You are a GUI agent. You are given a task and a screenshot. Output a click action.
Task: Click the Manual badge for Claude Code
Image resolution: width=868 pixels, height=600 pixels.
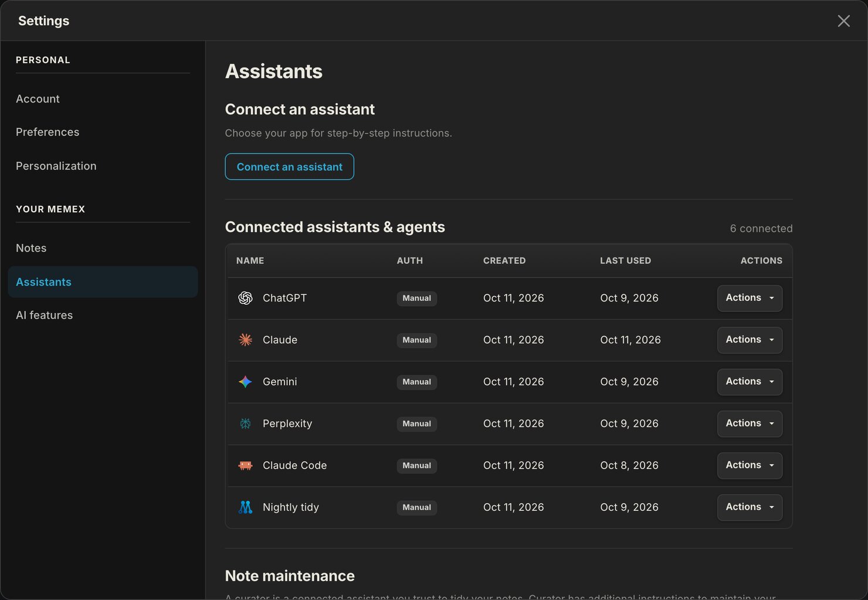pos(417,466)
